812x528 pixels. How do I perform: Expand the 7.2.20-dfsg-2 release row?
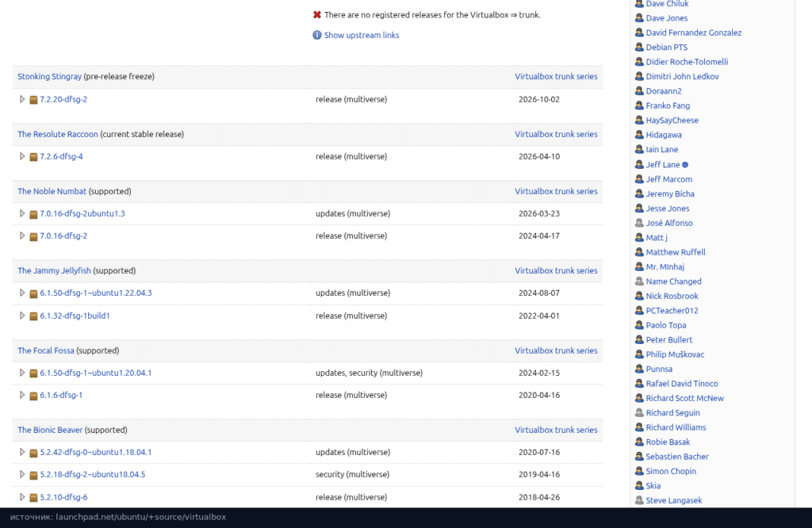[21, 99]
